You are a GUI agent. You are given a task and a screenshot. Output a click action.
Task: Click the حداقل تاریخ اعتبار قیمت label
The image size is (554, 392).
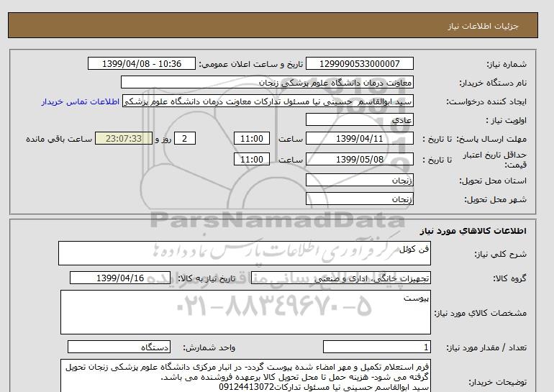[x=495, y=160]
